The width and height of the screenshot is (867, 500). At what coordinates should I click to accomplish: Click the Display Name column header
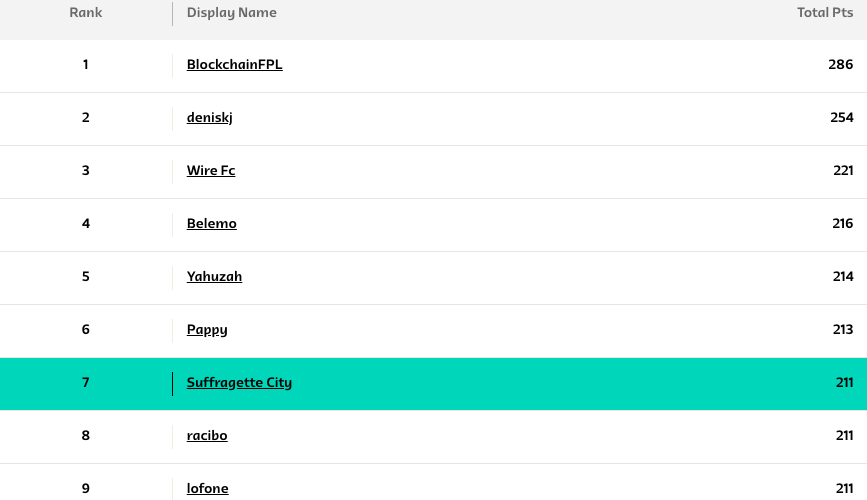point(232,13)
